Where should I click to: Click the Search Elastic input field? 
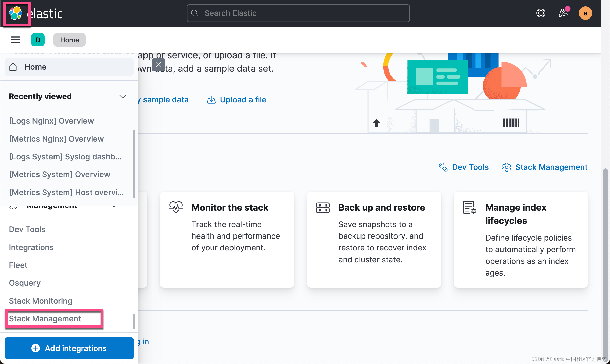(x=298, y=13)
